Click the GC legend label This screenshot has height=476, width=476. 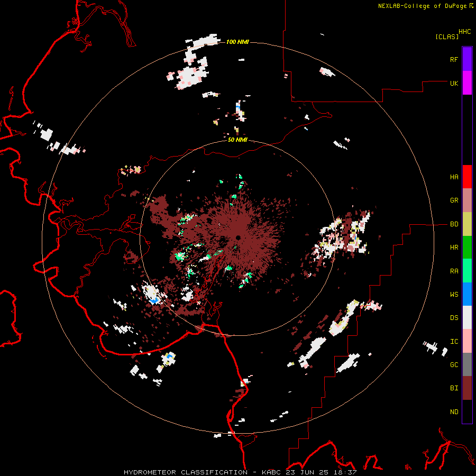point(454,365)
